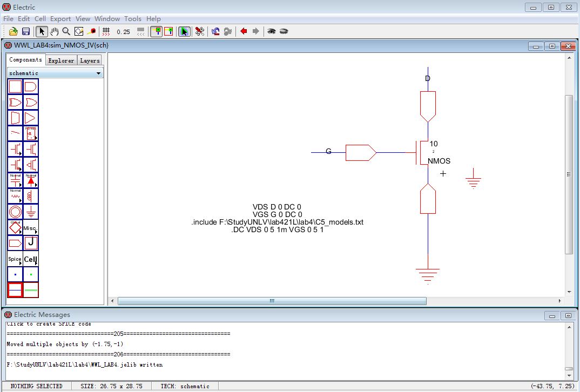This screenshot has width=580, height=392.
Task: Pick the Ground symbol in components palette
Action: pos(31,212)
